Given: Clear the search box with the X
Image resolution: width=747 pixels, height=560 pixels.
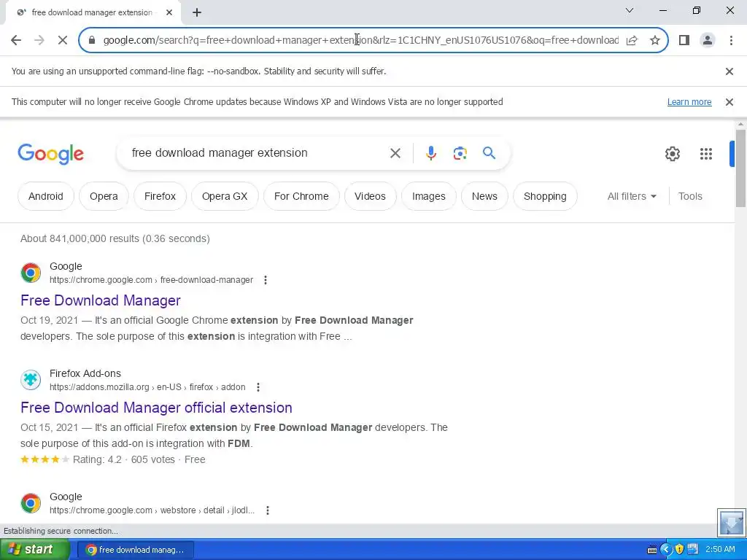Looking at the screenshot, I should (x=395, y=153).
